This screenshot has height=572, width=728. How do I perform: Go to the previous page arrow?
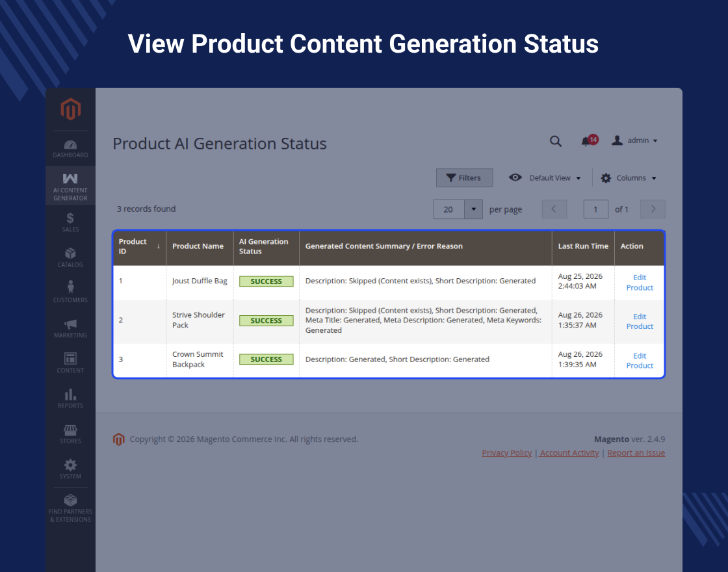[x=554, y=209]
